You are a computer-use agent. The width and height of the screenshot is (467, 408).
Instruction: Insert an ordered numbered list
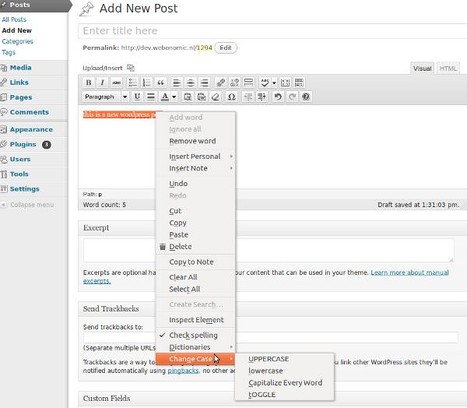coord(146,83)
